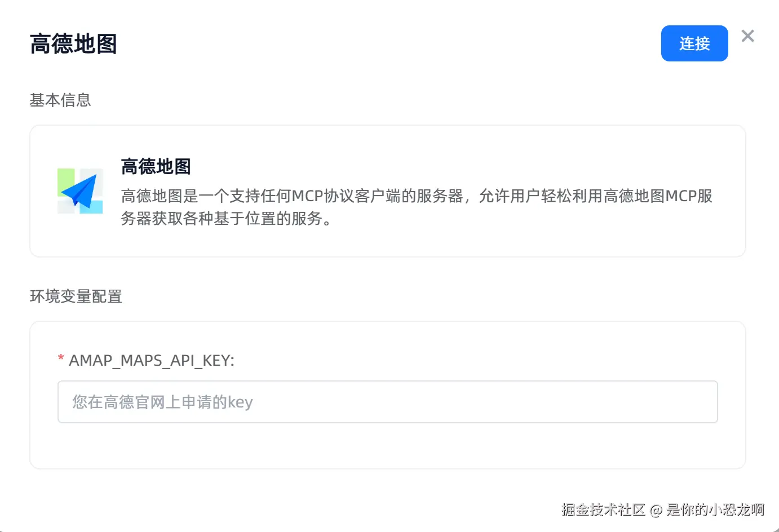
Task: Click the @ symbol in the watermark
Action: [656, 511]
